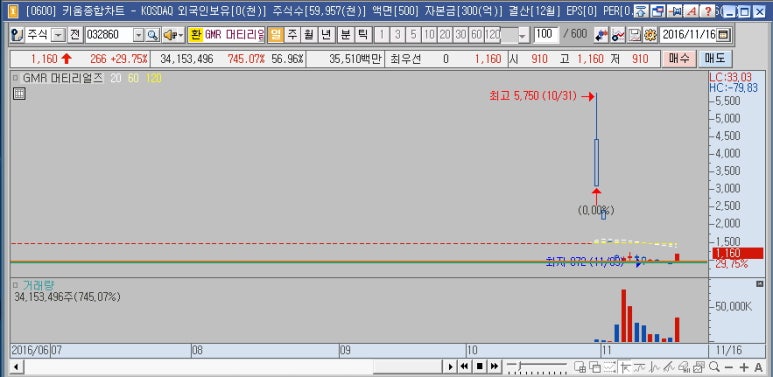This screenshot has width=773, height=377.
Task: Open the calendar date picker
Action: click(723, 35)
